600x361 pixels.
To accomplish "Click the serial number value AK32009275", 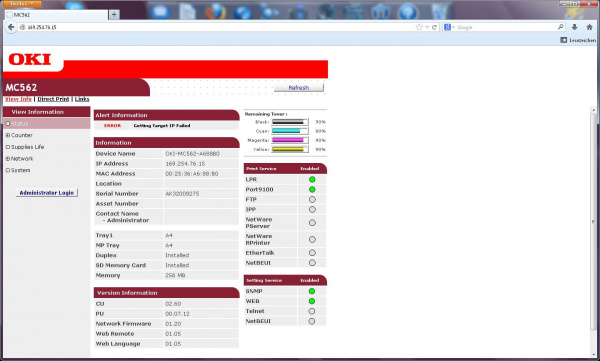I will 182,194.
